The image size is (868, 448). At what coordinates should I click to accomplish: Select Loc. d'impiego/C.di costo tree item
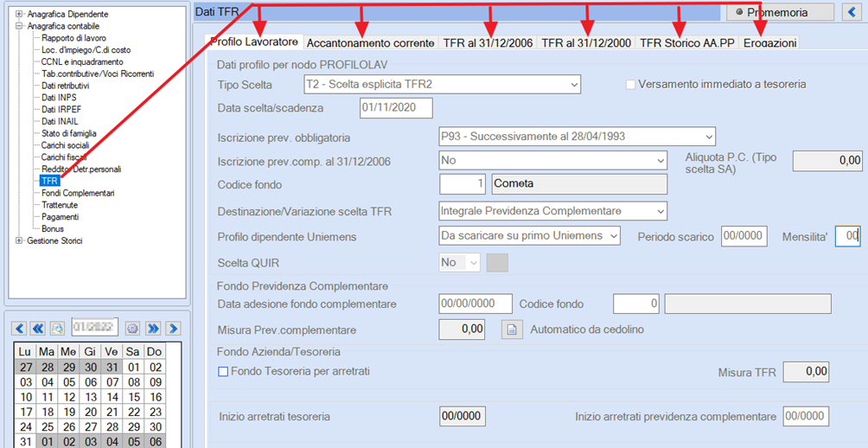[86, 50]
